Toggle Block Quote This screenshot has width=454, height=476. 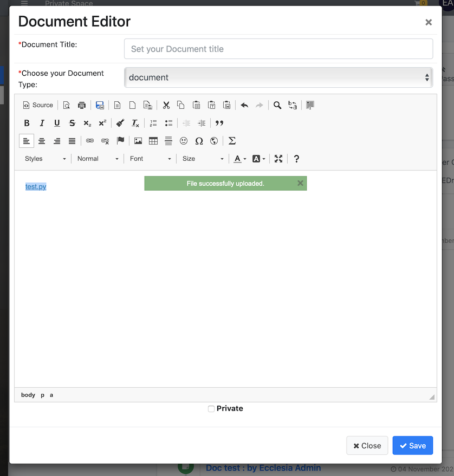(x=219, y=123)
